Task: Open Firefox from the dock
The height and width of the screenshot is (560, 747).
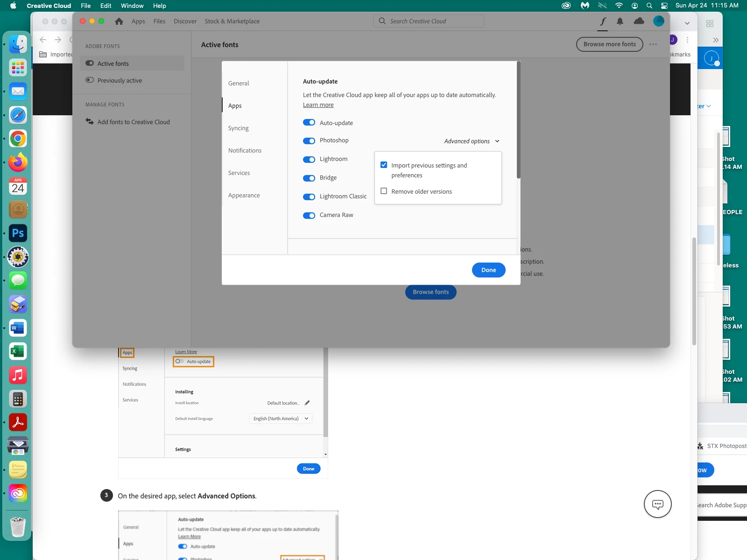Action: (18, 162)
